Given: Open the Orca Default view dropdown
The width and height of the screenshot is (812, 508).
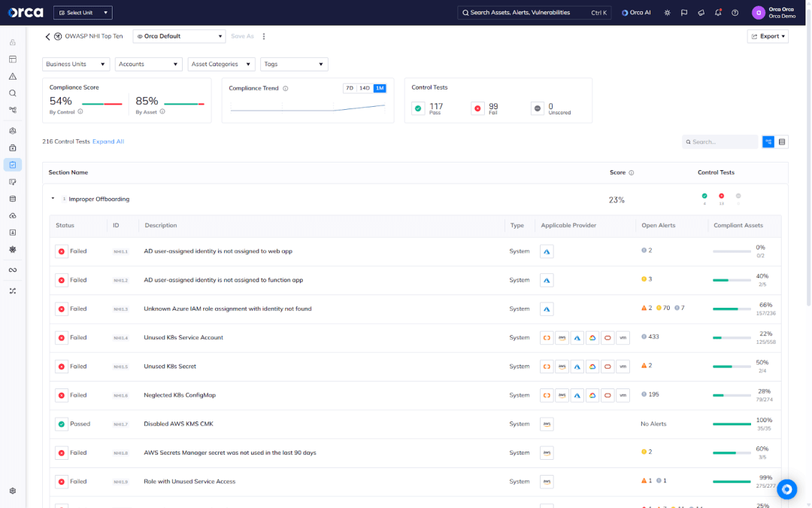Looking at the screenshot, I should [179, 36].
